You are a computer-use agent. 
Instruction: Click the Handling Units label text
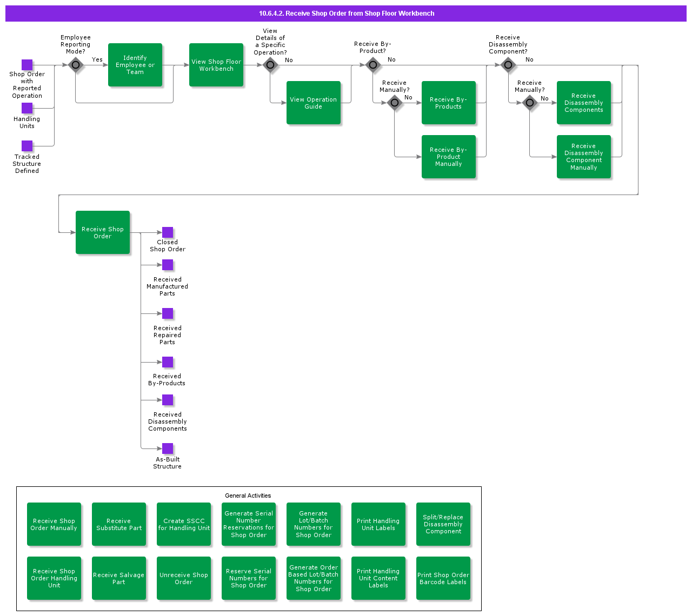27,123
